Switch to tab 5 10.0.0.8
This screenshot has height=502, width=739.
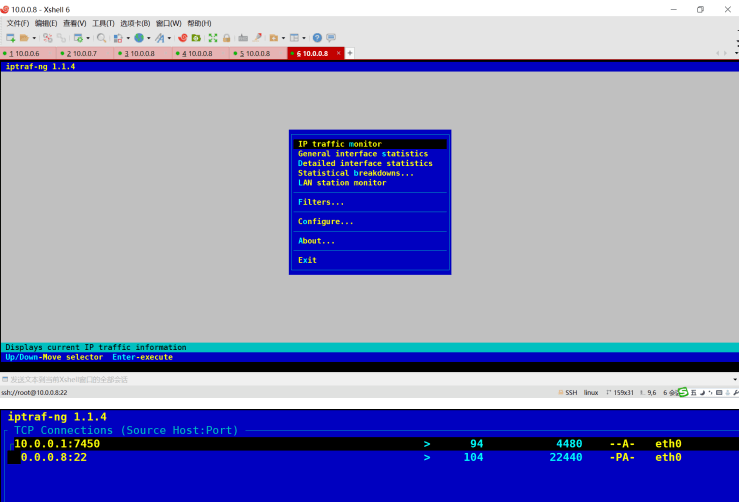[258, 53]
